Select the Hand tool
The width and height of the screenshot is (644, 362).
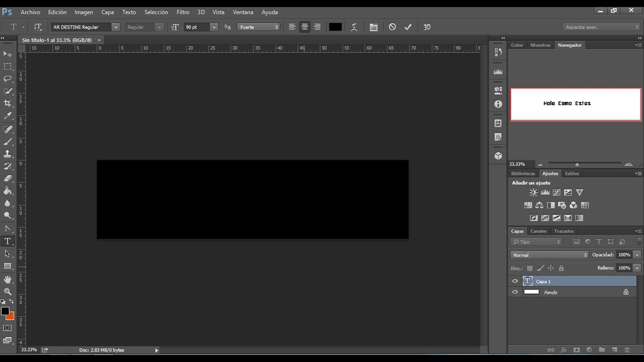[x=8, y=279]
